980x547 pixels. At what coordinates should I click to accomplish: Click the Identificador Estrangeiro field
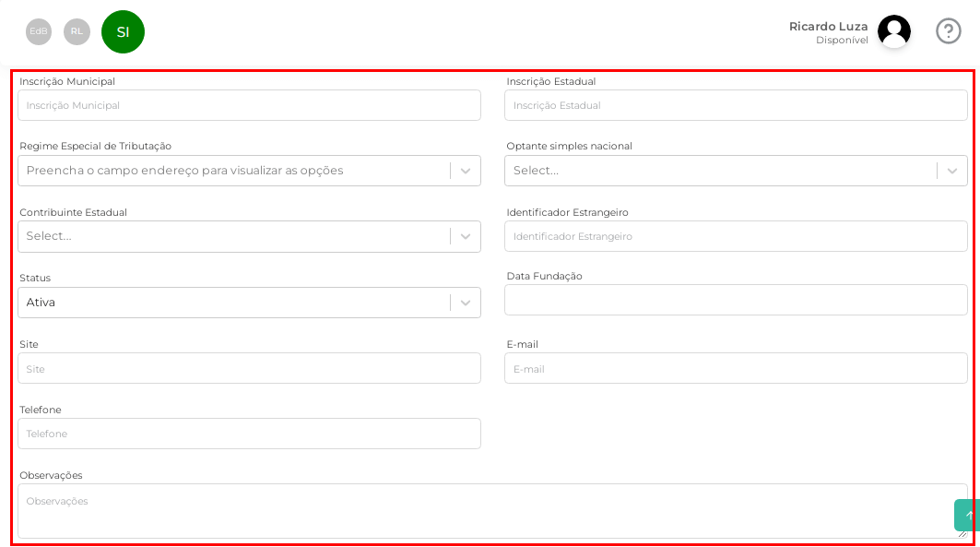[x=735, y=236]
